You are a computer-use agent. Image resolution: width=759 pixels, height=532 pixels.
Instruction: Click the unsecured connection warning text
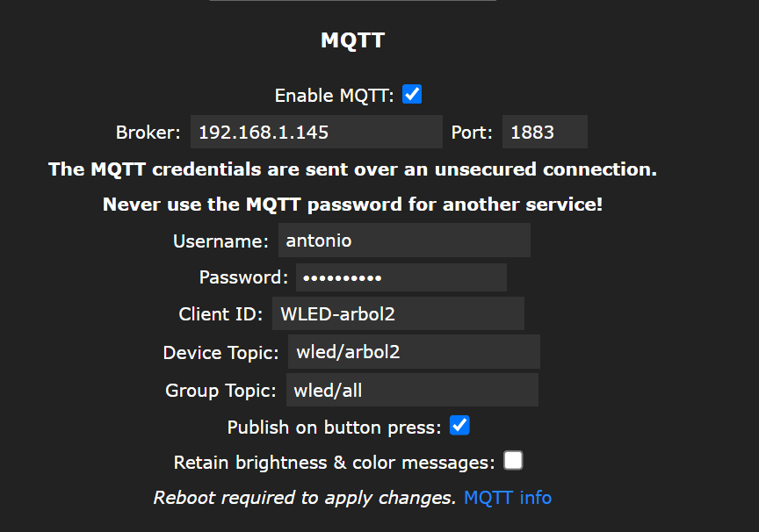click(x=352, y=169)
